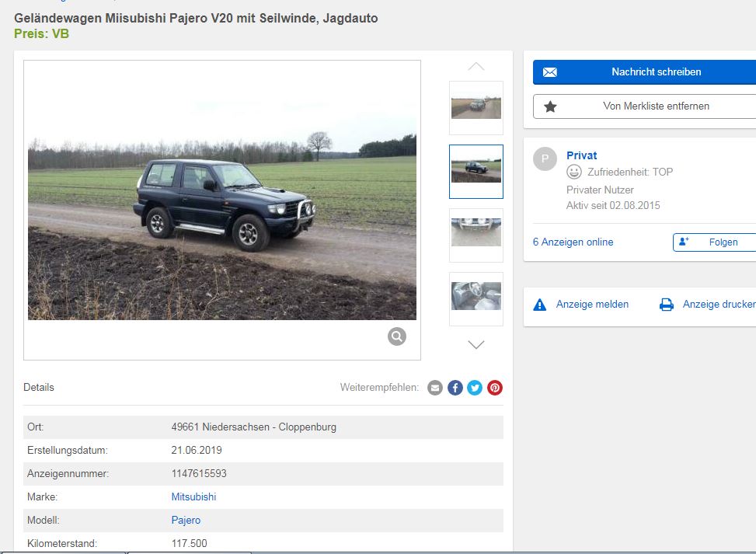756x554 pixels.
Task: Share listing via email icon
Action: (435, 388)
